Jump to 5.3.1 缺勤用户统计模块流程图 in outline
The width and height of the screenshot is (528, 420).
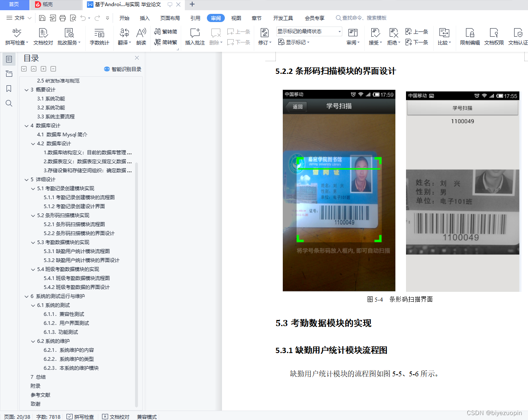(x=76, y=251)
